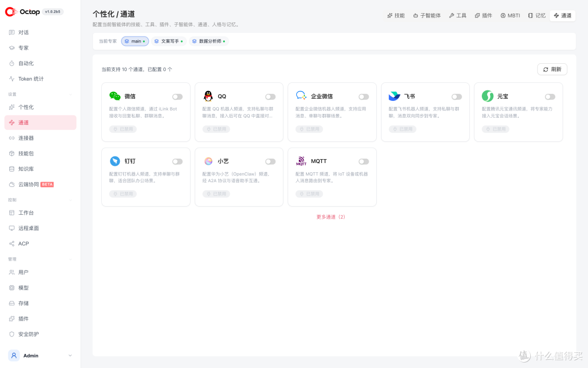Click the 钉钉 channel logo

pos(115,161)
